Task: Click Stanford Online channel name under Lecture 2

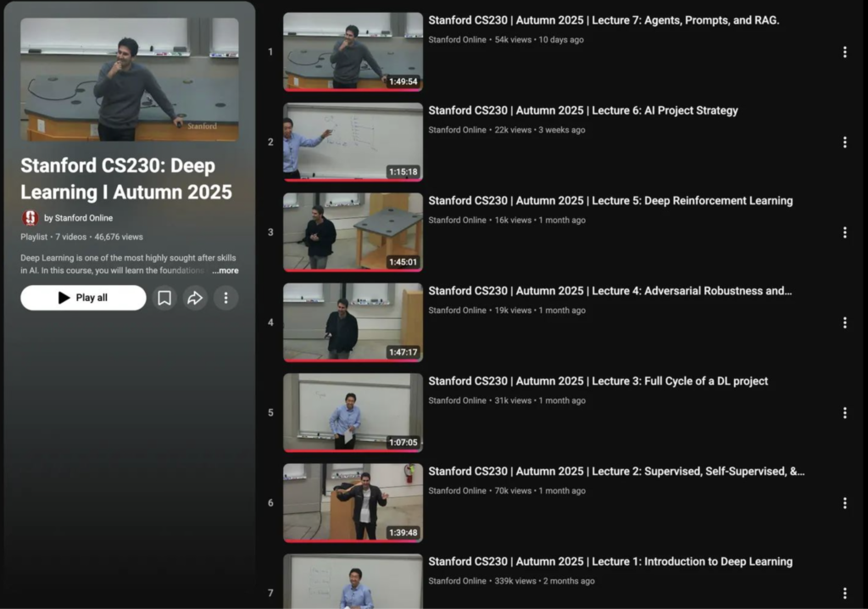Action: coord(458,490)
